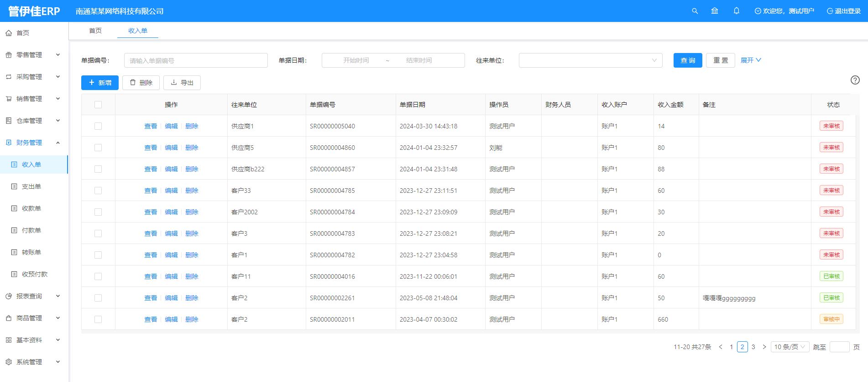868x382 pixels.
Task: Click the 单据编号 input field
Action: [196, 60]
